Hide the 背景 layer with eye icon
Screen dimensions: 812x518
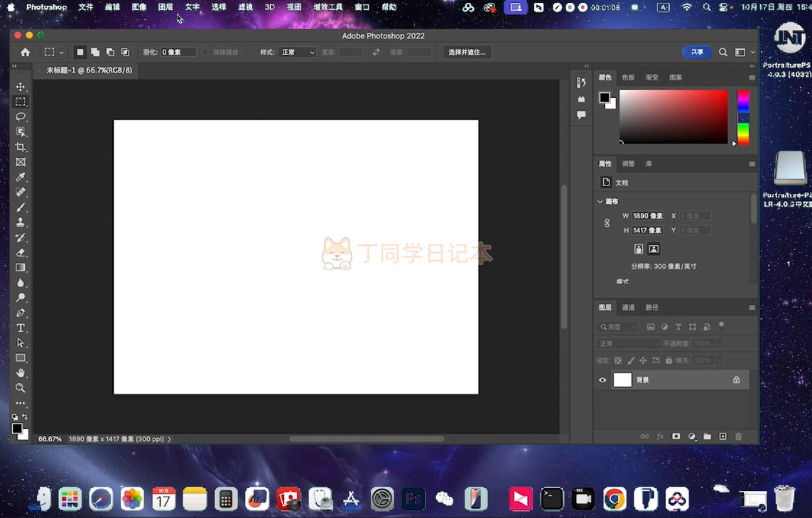(x=602, y=380)
